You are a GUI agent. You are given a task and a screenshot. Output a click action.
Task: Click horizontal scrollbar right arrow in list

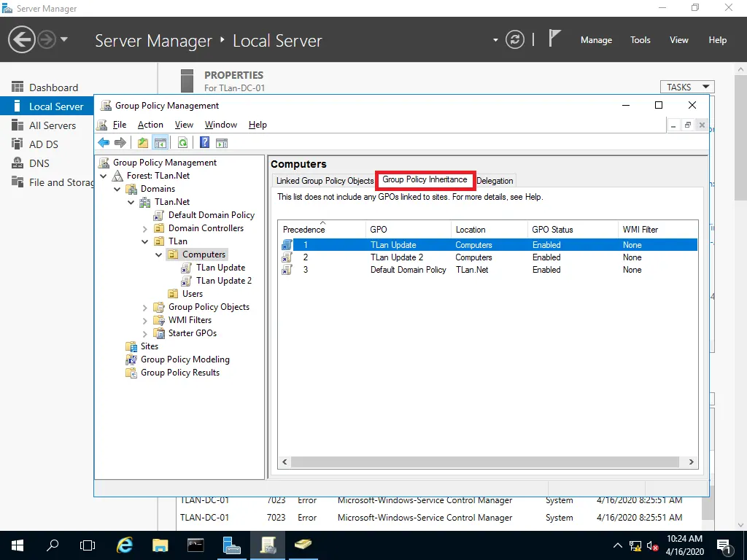click(x=691, y=462)
